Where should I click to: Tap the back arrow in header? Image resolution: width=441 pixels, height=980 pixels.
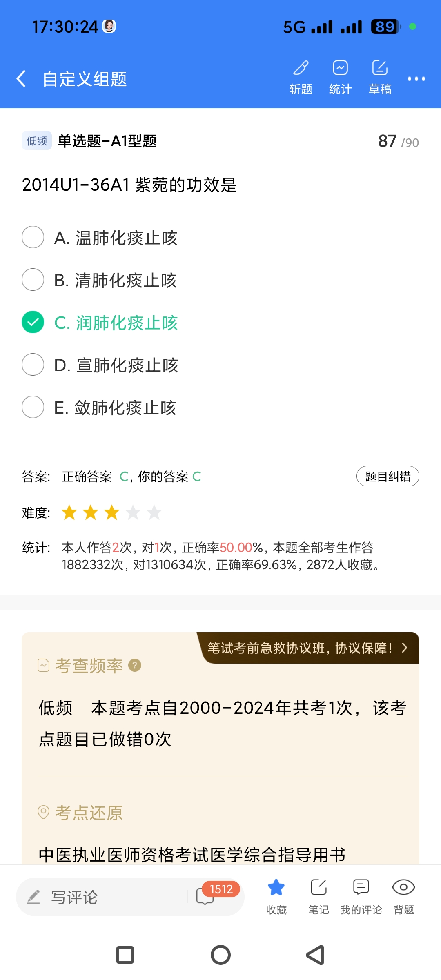[21, 78]
